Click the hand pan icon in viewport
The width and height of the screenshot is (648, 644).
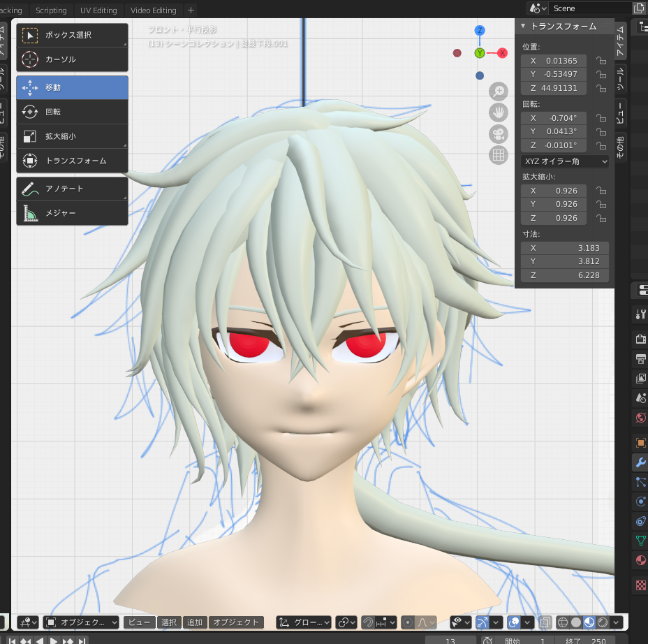click(x=499, y=112)
